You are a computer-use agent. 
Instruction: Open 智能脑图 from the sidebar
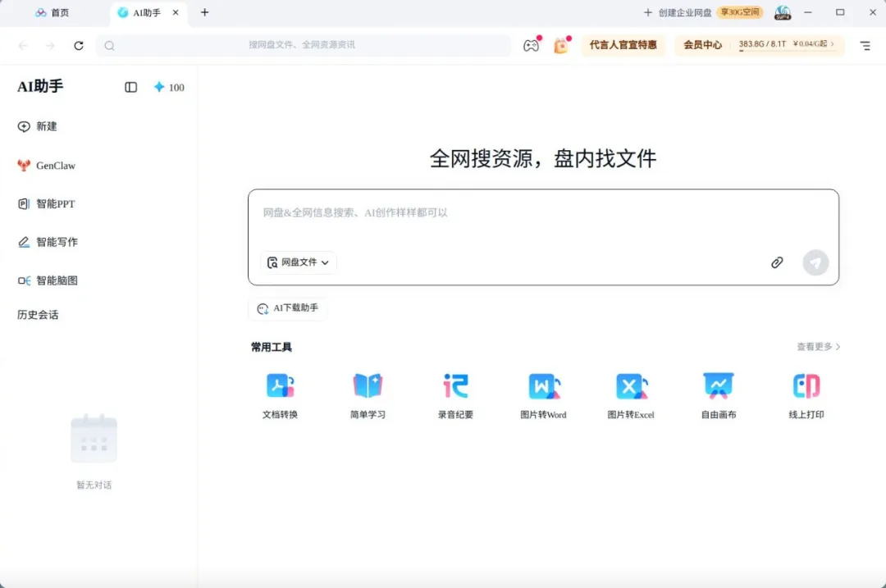pos(48,280)
